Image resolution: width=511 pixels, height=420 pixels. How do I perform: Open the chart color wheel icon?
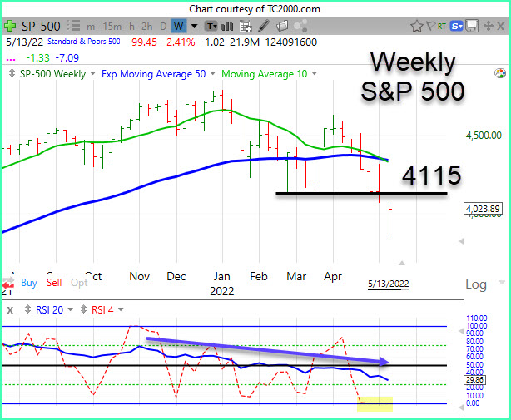(x=500, y=73)
